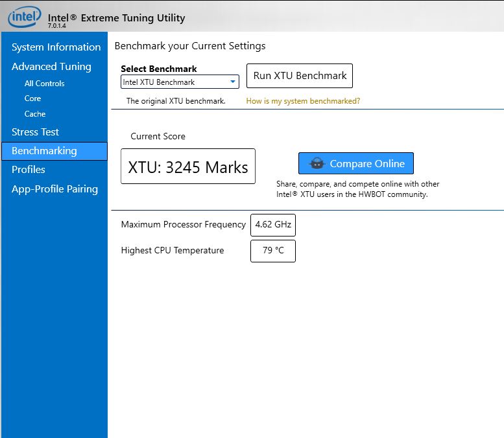Click the 4.62 GHz frequency value box
The width and height of the screenshot is (504, 438).
[x=273, y=225]
